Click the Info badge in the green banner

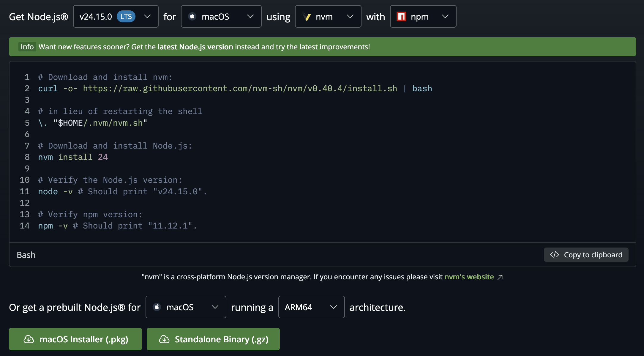[27, 47]
